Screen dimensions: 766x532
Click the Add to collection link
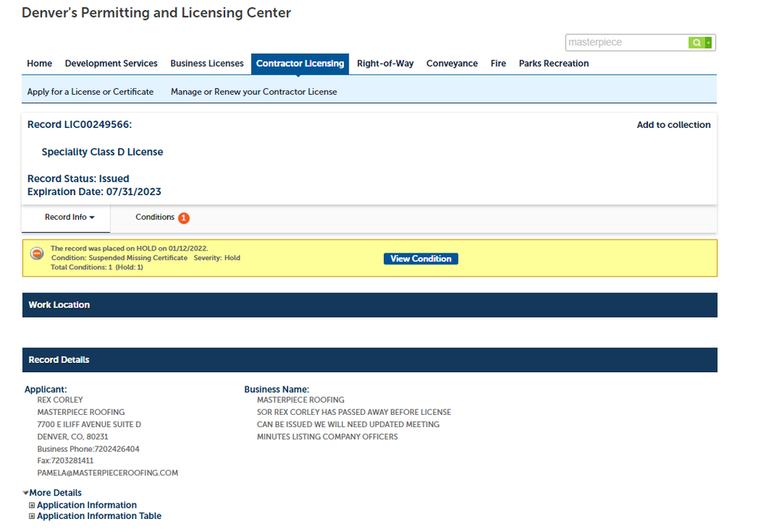[673, 125]
